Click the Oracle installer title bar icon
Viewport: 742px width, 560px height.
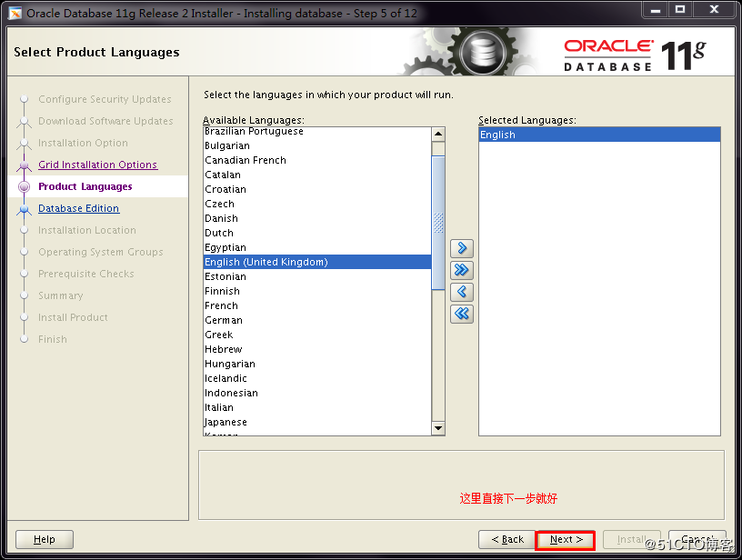click(x=15, y=14)
